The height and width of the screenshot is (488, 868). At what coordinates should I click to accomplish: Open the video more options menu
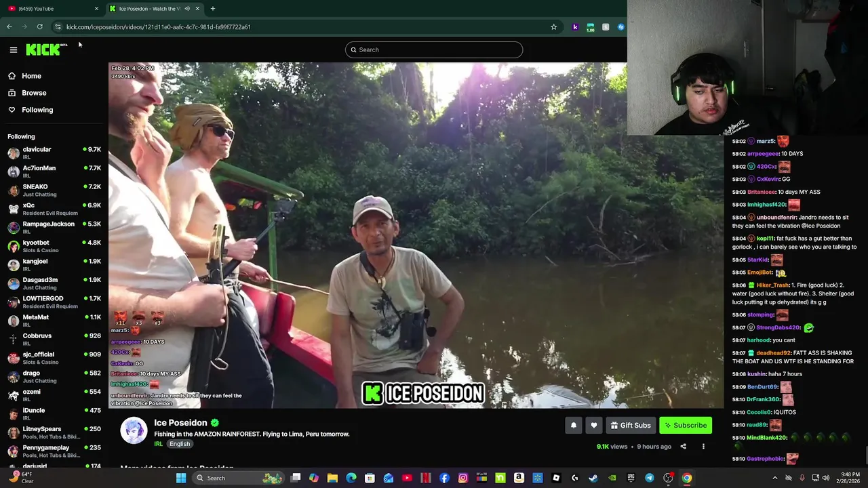click(703, 447)
